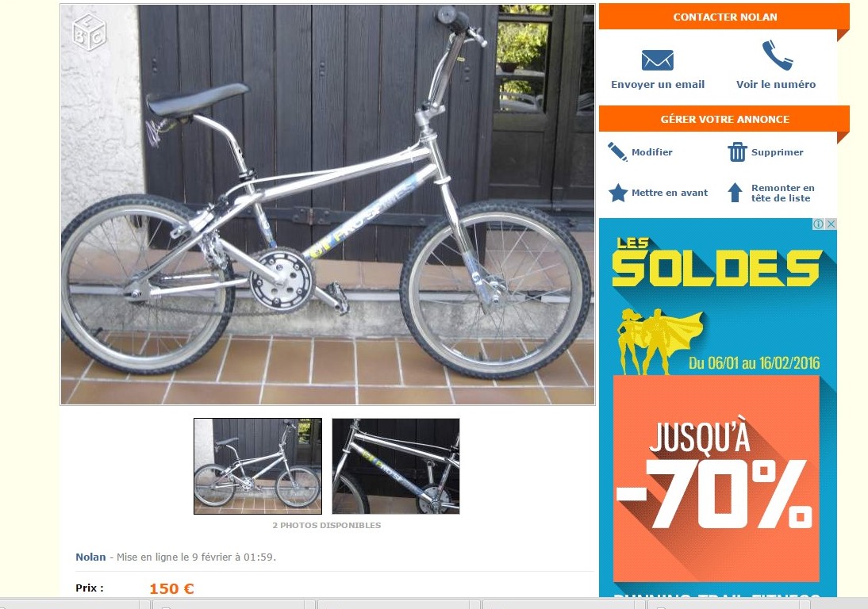The image size is (868, 609).
Task: Click the up arrow Remonter icon
Action: [735, 193]
